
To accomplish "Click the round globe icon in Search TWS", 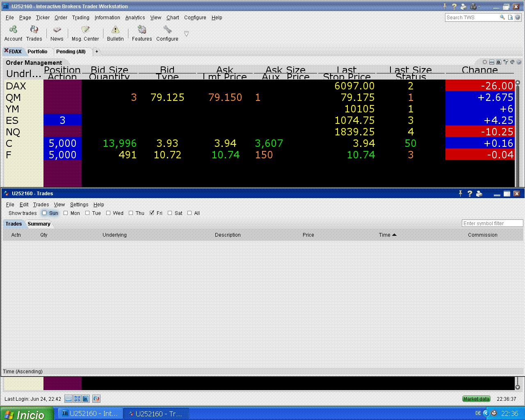I will (x=518, y=17).
